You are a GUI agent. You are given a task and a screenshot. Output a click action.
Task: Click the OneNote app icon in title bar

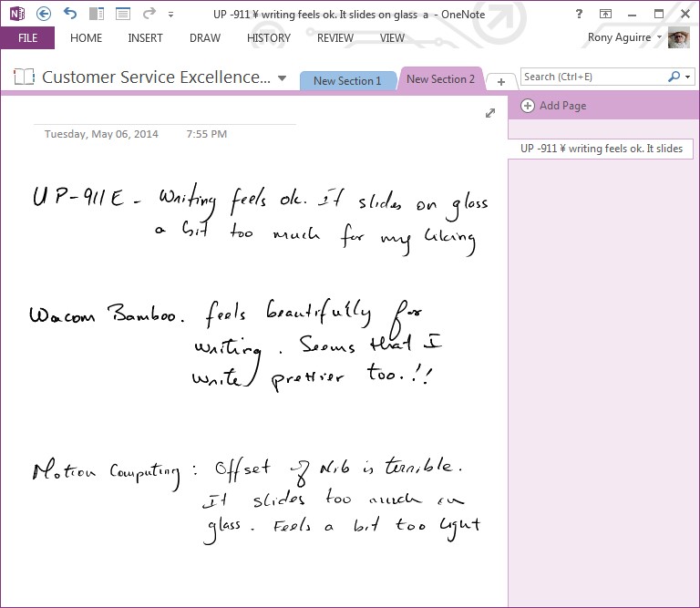tap(17, 14)
